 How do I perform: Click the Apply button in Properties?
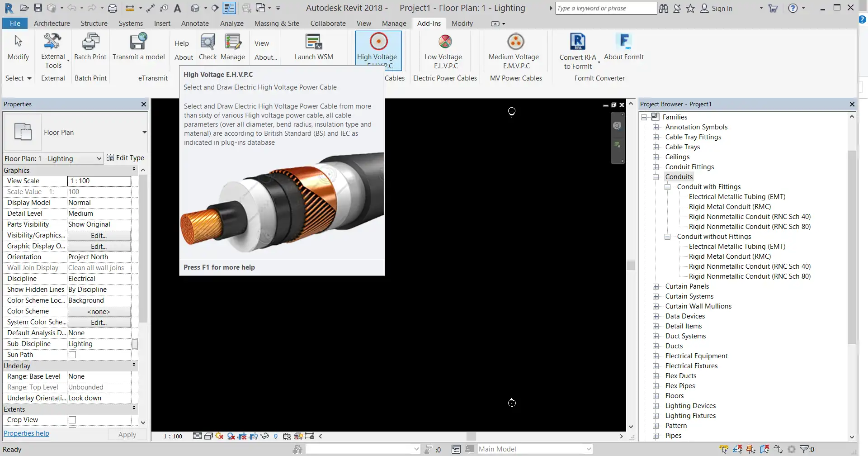pos(127,434)
